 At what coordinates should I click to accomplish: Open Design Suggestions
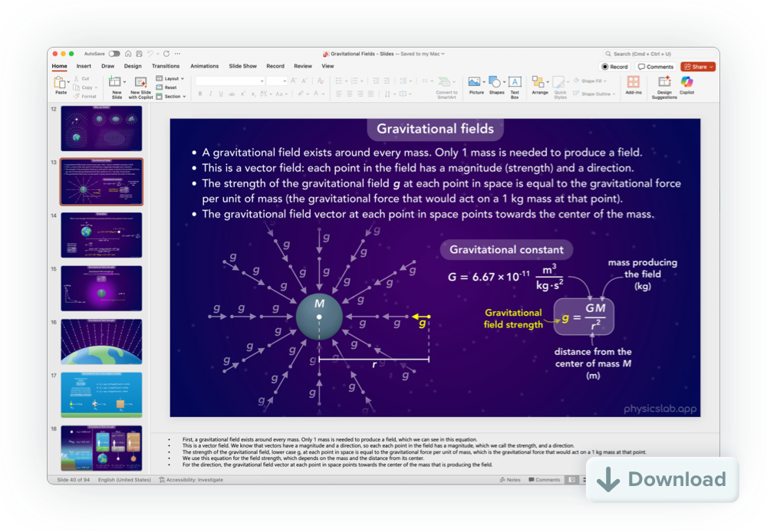click(664, 84)
